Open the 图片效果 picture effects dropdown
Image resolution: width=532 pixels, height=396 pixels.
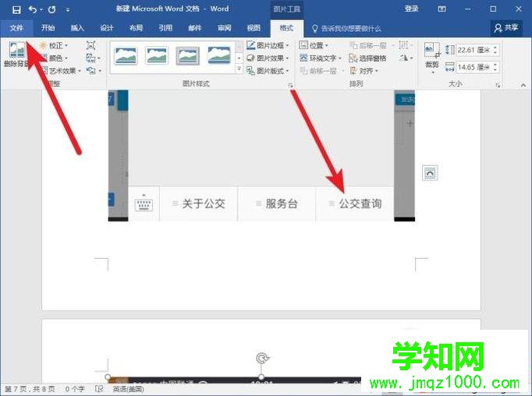point(268,58)
